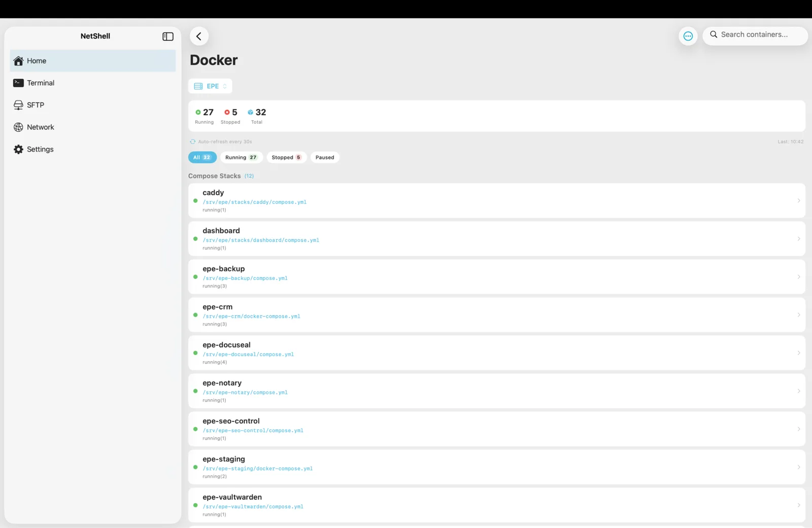
Task: Click the epe-notary compose.yml path
Action: [245, 393]
